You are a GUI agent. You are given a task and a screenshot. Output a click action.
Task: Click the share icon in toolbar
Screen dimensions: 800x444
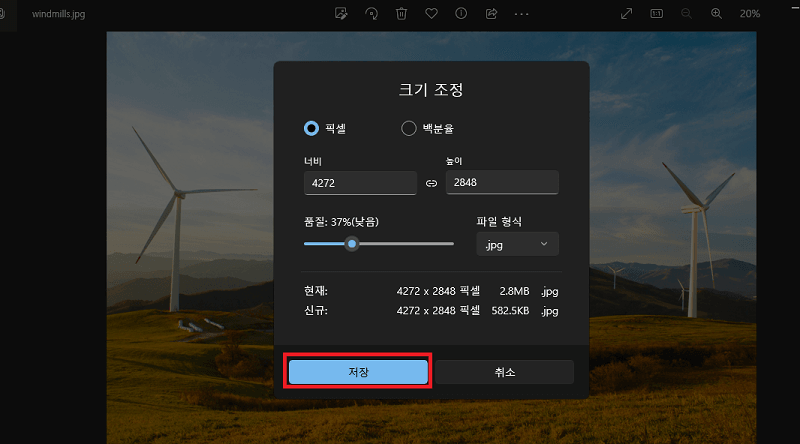[491, 14]
